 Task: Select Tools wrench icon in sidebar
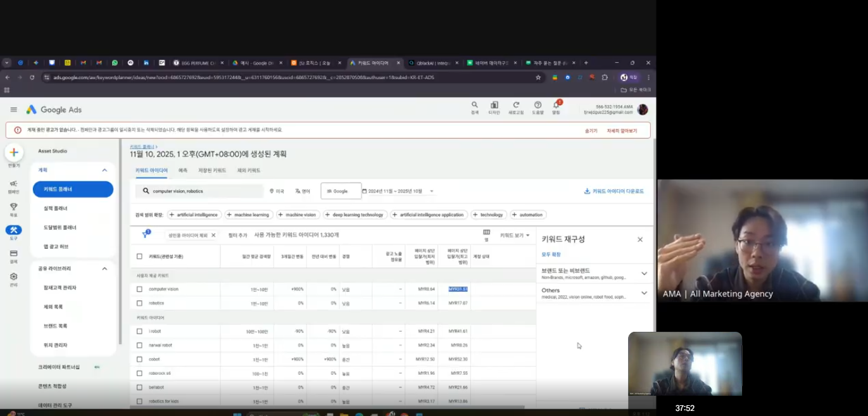13,230
